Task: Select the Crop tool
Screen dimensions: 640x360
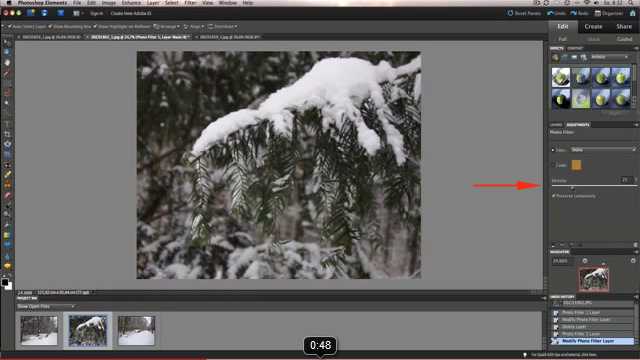Action: [x=7, y=134]
